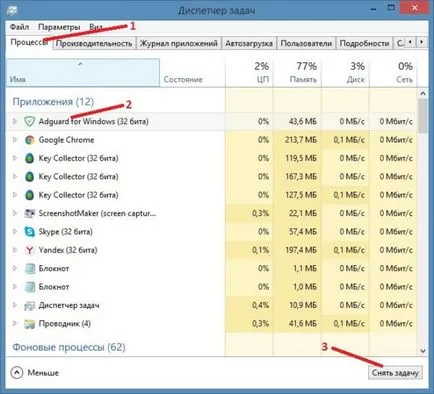The height and width of the screenshot is (394, 434).
Task: Expand the Диспетчер задач process group
Action: click(14, 305)
